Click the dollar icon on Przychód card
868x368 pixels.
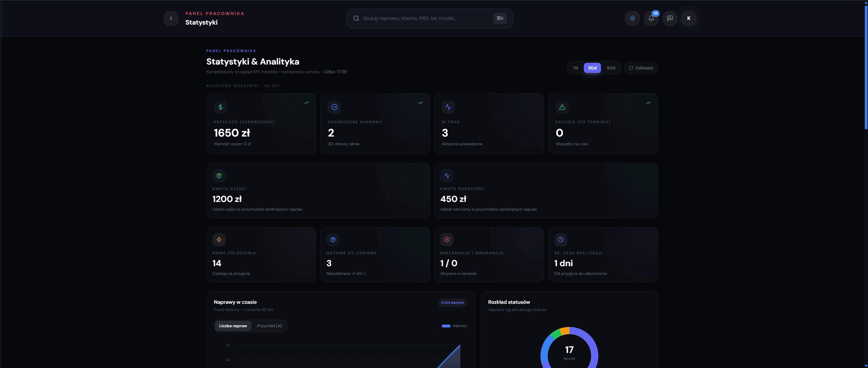tap(220, 107)
